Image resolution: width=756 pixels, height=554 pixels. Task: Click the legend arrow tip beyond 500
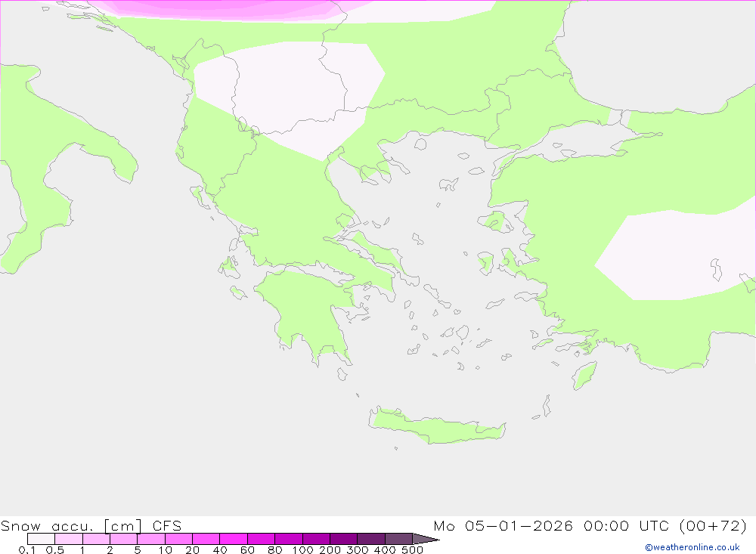426,539
